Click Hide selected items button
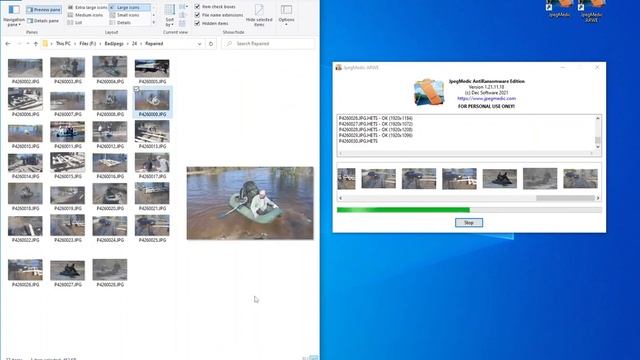Screen dimensions: 640x360 [x=259, y=16]
